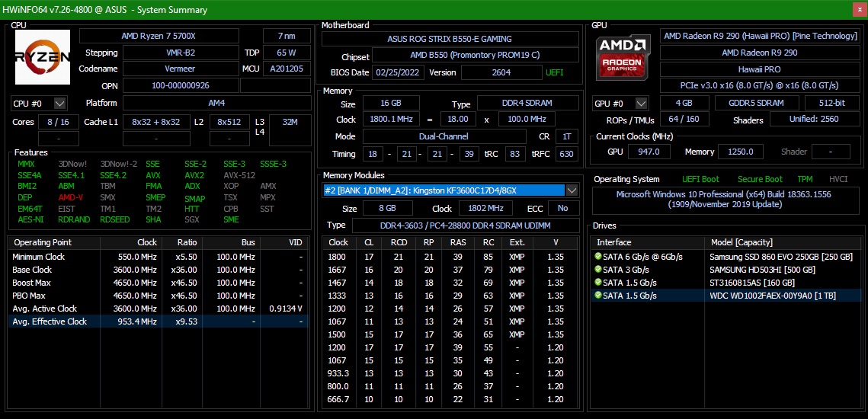Image resolution: width=868 pixels, height=419 pixels.
Task: Click the DDR4-3603 / PC4-28800 module type field
Action: (x=466, y=225)
